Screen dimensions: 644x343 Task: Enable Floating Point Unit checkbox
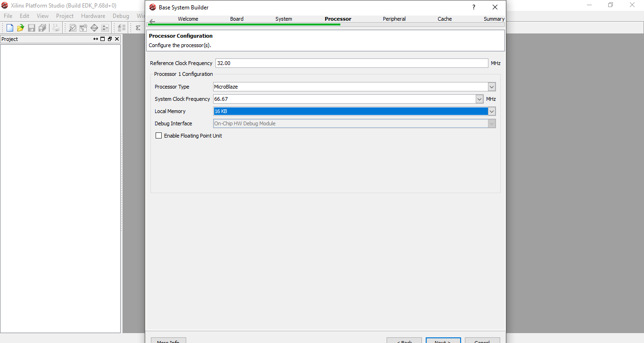(159, 136)
